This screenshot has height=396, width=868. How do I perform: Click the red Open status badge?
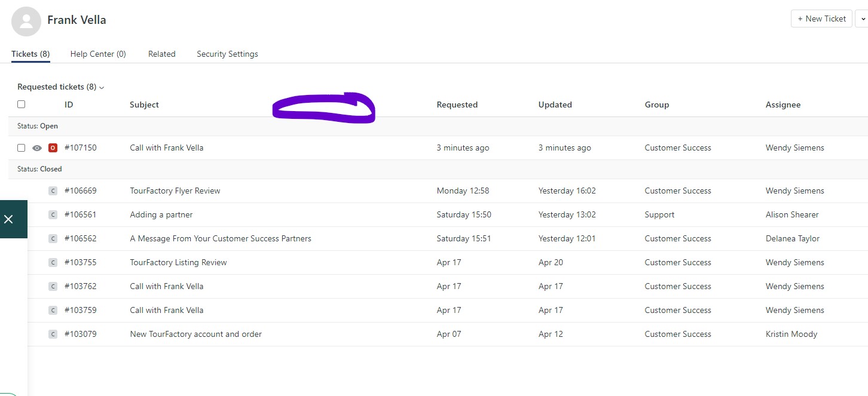tap(53, 148)
